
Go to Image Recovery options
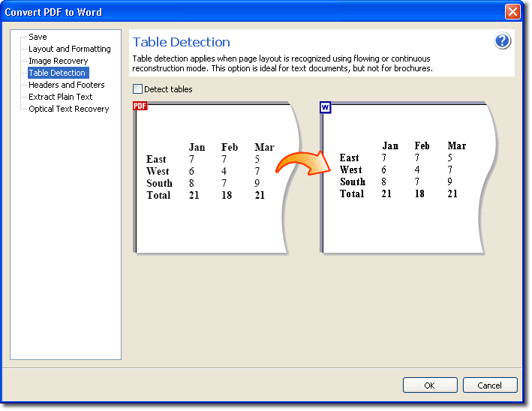tap(58, 61)
